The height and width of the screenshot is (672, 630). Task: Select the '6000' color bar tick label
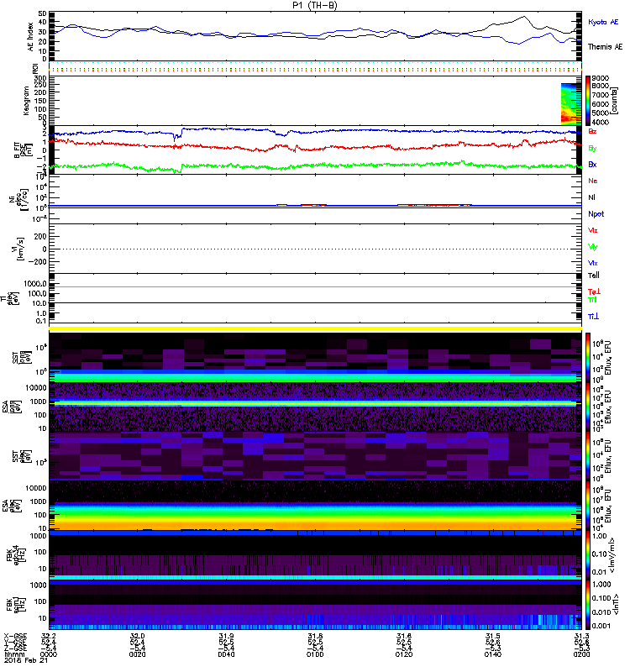coord(601,104)
